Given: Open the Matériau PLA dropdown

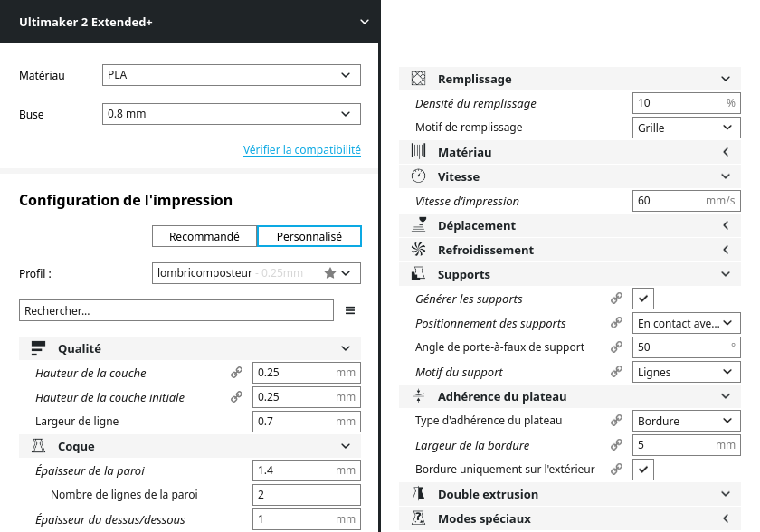Looking at the screenshot, I should [x=232, y=75].
